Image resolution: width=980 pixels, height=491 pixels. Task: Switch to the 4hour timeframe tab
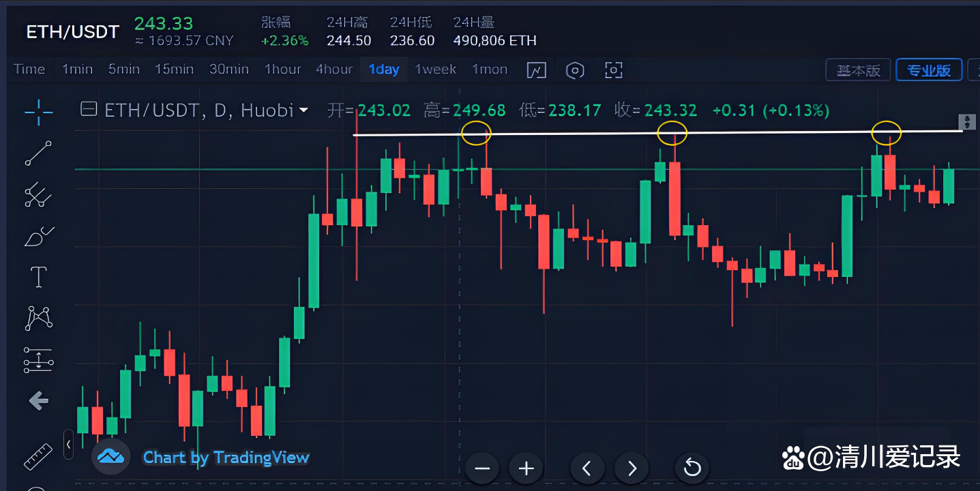coord(333,69)
